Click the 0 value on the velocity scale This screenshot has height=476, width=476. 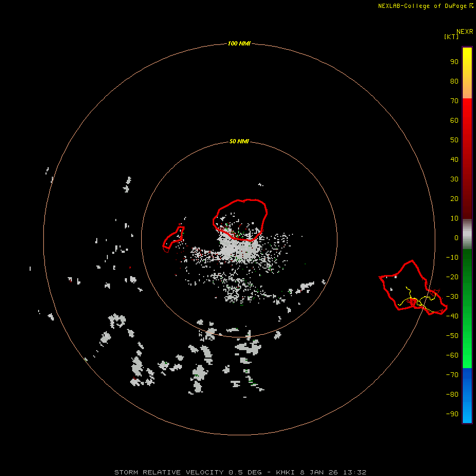pyautogui.click(x=456, y=238)
